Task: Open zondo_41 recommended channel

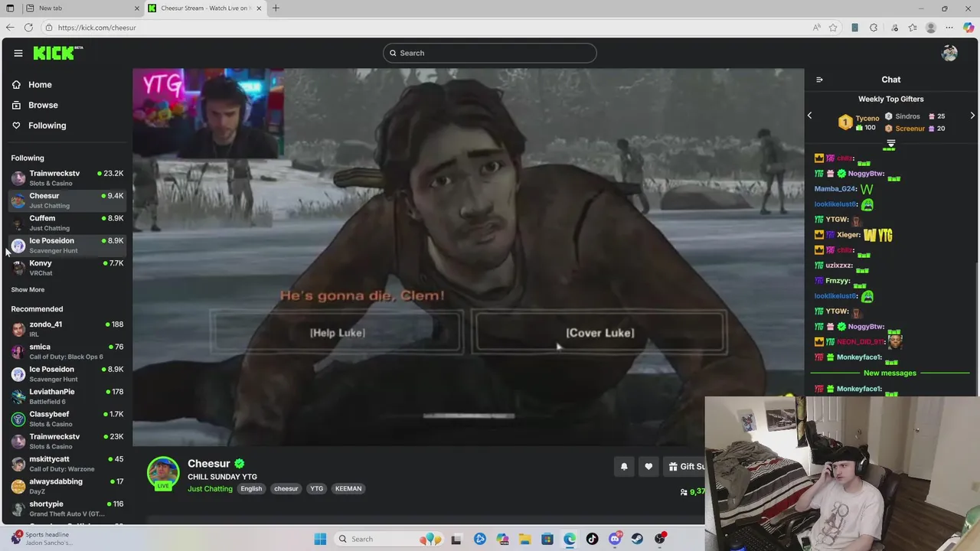Action: click(67, 329)
